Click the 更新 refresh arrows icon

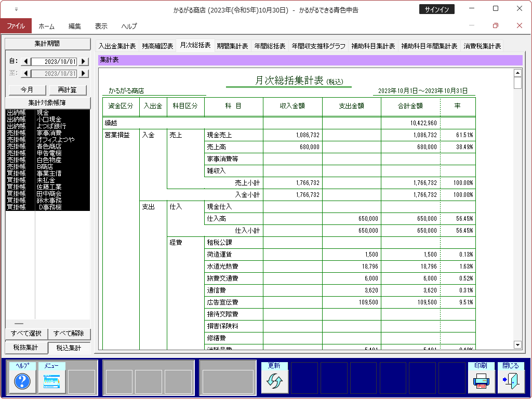pos(274,381)
